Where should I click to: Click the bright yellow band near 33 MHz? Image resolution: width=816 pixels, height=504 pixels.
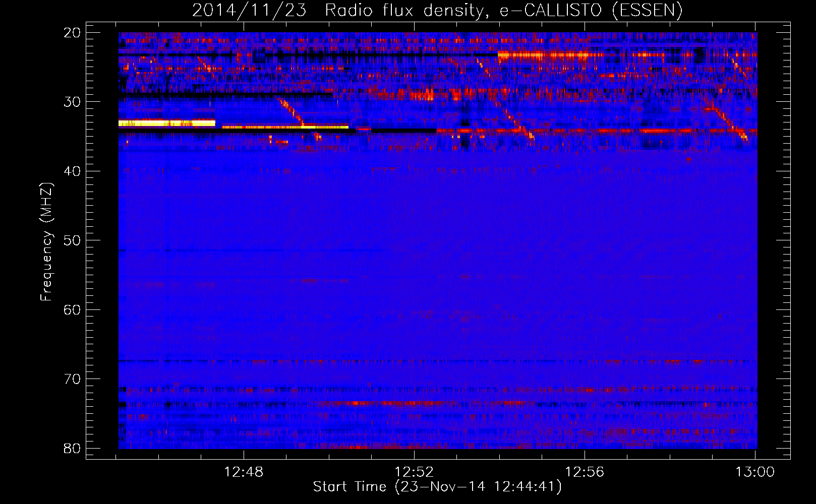coord(167,123)
